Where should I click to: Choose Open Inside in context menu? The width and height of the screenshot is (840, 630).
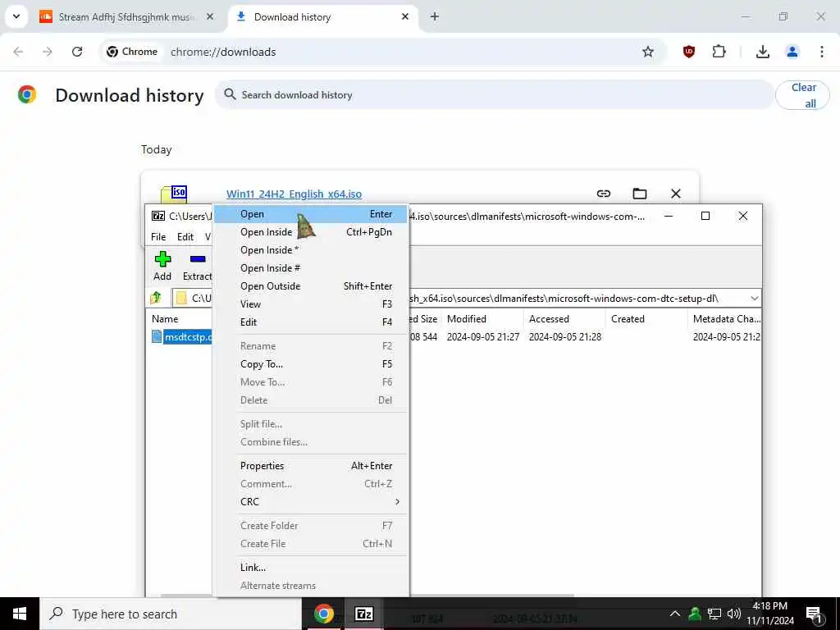311,232
